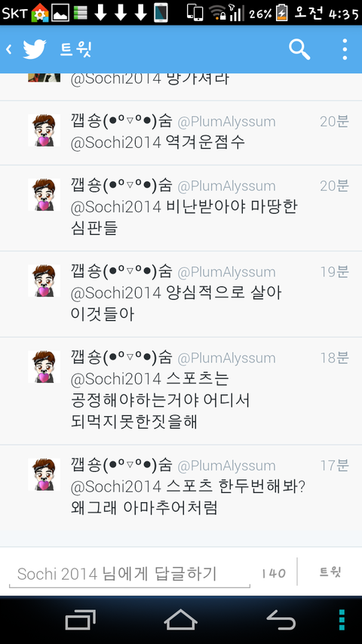Viewport: 362px width, 644px height.
Task: Tap the Android back arrow button
Action: (x=281, y=620)
